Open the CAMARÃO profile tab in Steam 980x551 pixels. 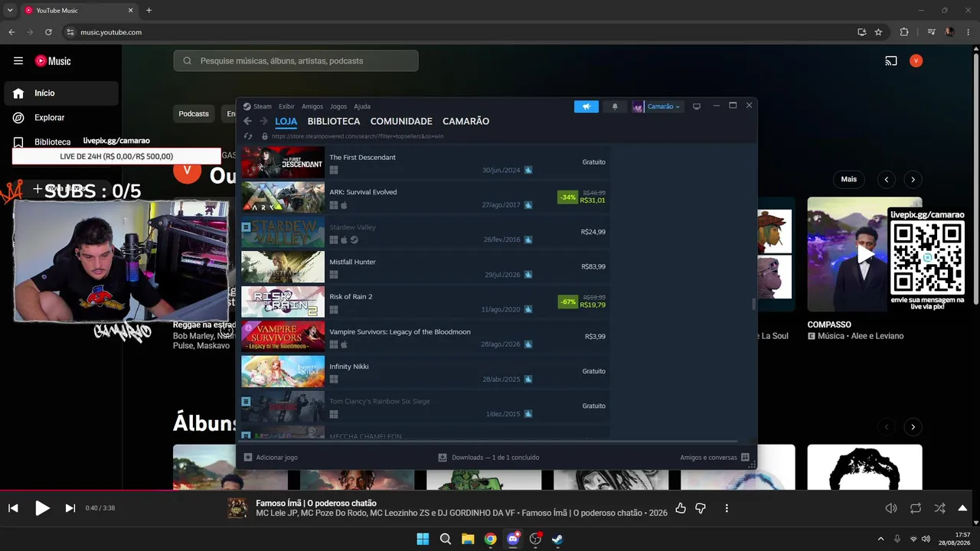(465, 121)
